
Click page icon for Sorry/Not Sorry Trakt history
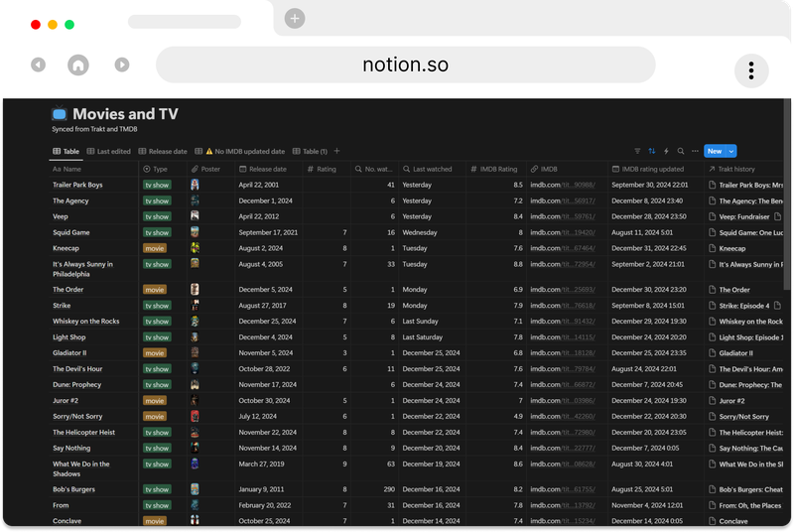(712, 416)
